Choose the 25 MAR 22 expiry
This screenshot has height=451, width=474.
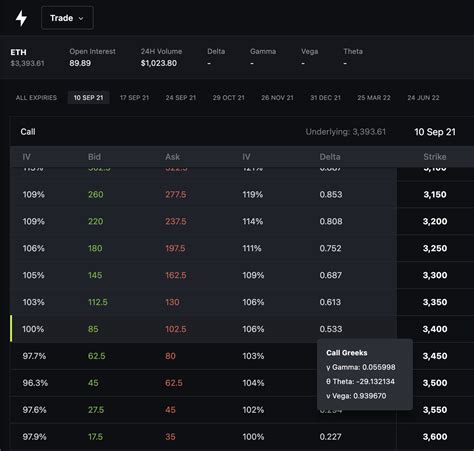pyautogui.click(x=374, y=98)
